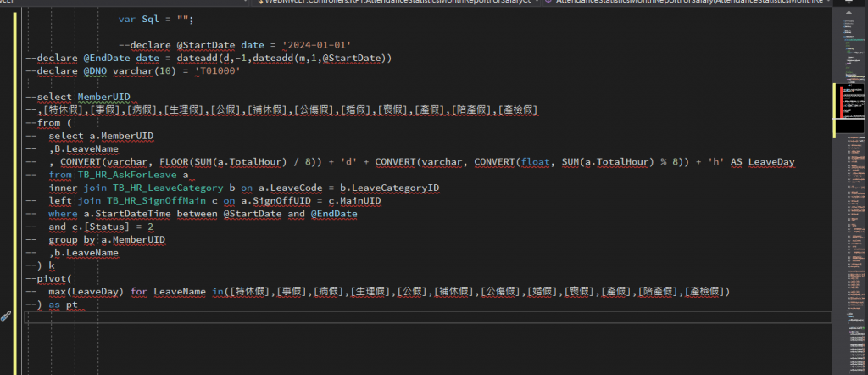Click 'AS LeaveDay' alias text

[763, 162]
